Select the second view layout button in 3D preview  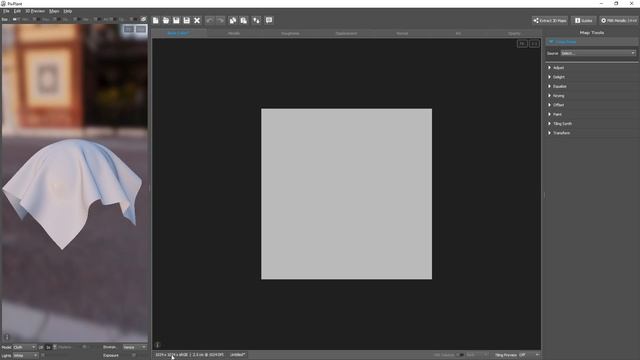click(141, 29)
